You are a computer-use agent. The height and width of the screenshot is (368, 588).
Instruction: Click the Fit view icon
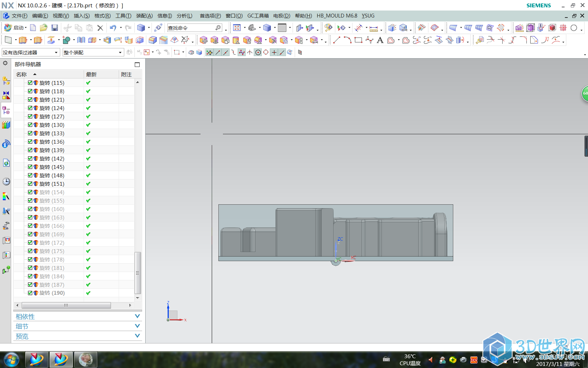[237, 28]
